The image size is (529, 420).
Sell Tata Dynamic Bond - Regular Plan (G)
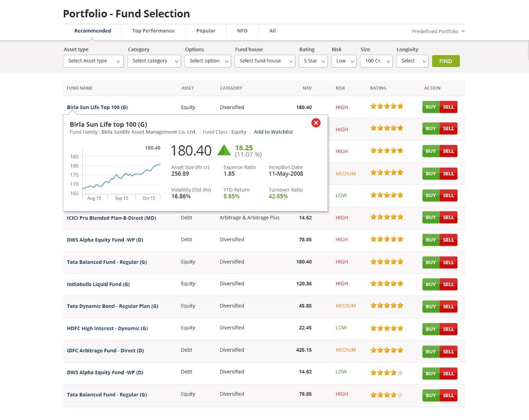pos(449,307)
